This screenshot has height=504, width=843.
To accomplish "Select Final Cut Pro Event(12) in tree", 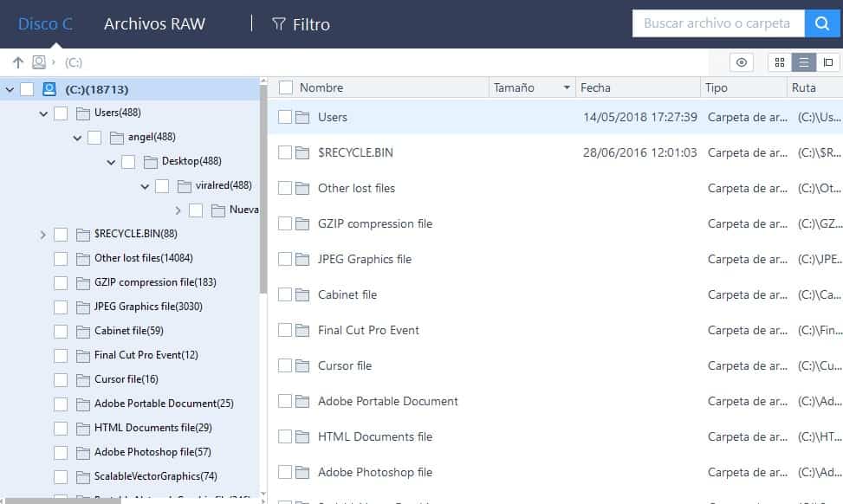I will 146,355.
